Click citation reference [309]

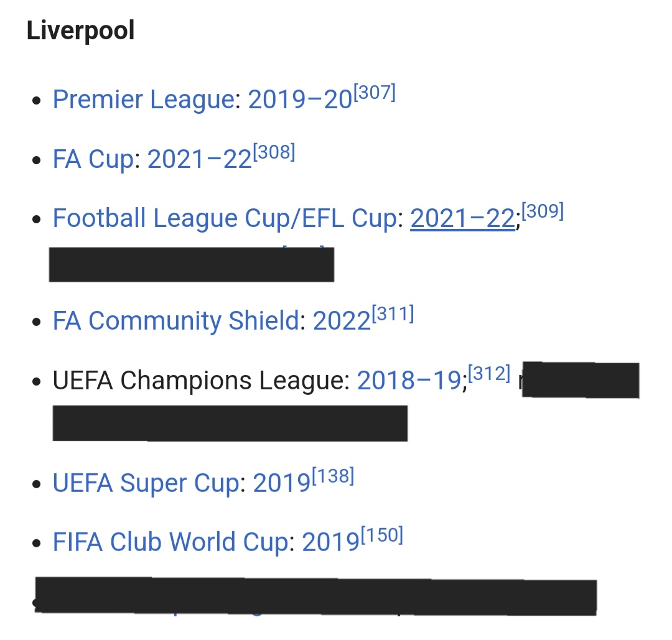[543, 211]
